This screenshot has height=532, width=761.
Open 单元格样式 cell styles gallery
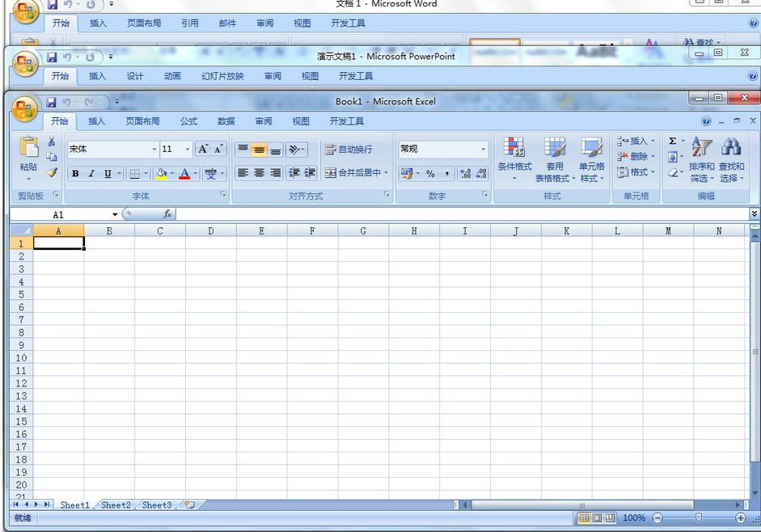pos(592,159)
